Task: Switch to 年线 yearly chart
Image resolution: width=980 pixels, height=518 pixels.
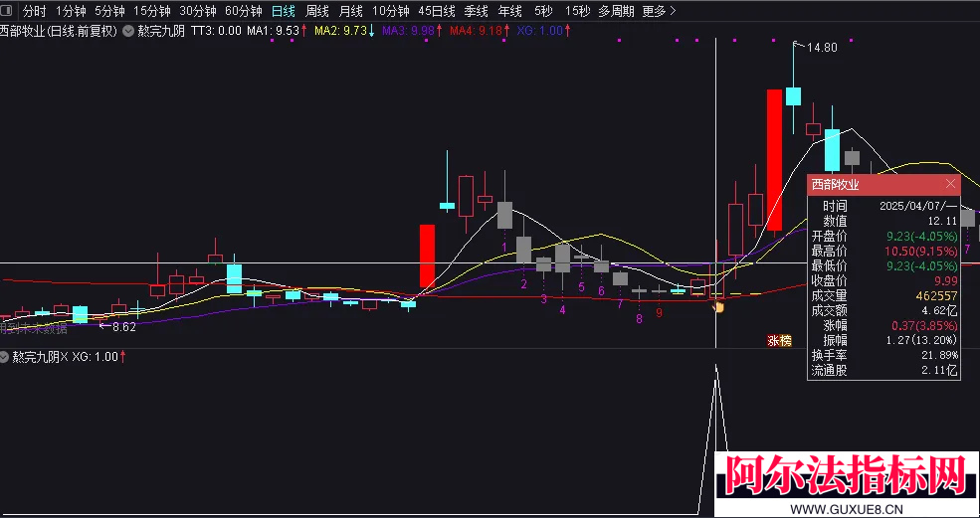Action: [x=510, y=11]
